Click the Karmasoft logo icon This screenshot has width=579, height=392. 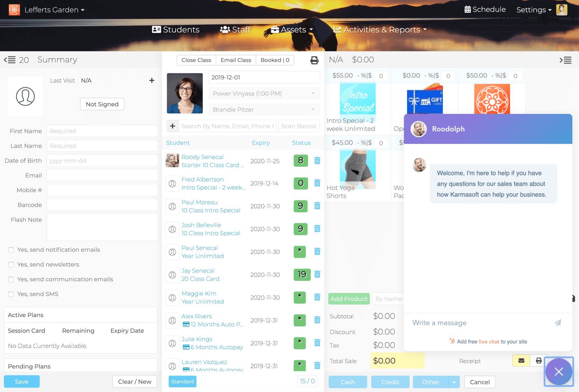coord(14,10)
